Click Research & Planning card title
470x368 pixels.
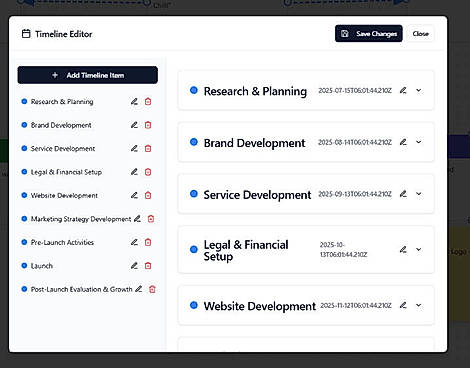click(255, 91)
